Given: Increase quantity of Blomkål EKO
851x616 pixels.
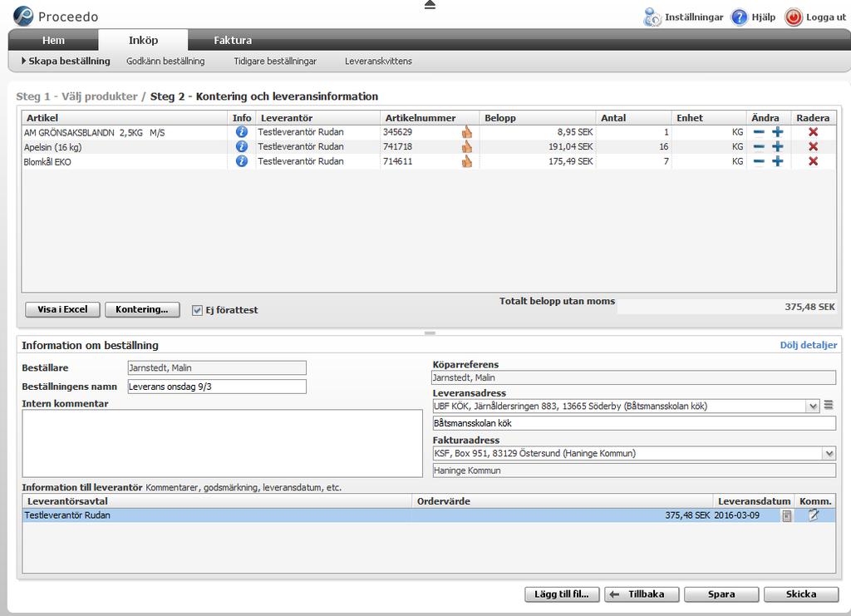Looking at the screenshot, I should pos(778,161).
